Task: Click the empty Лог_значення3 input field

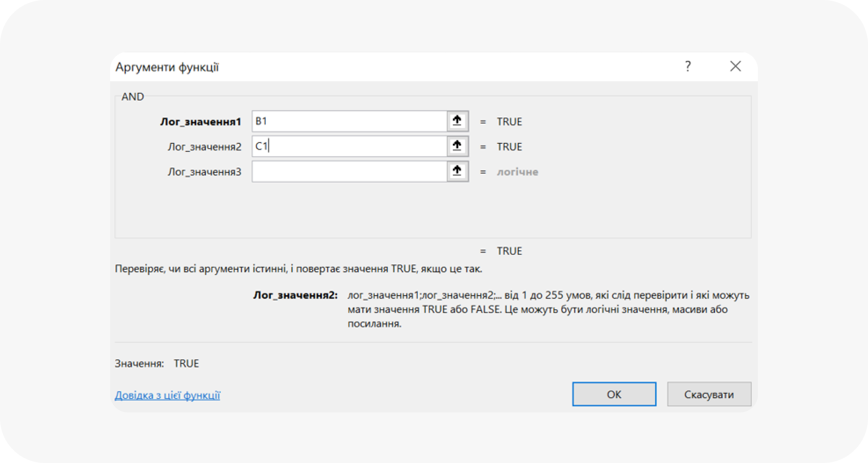Action: (349, 171)
